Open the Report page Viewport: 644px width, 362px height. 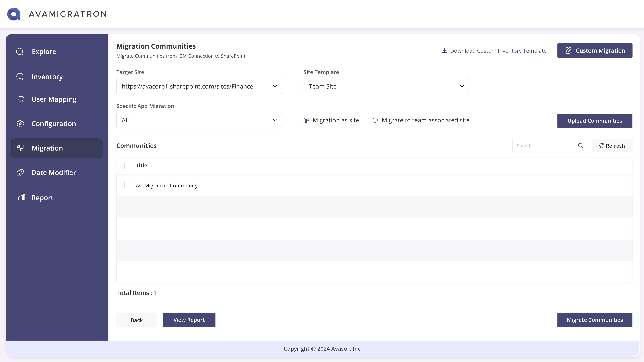(42, 198)
